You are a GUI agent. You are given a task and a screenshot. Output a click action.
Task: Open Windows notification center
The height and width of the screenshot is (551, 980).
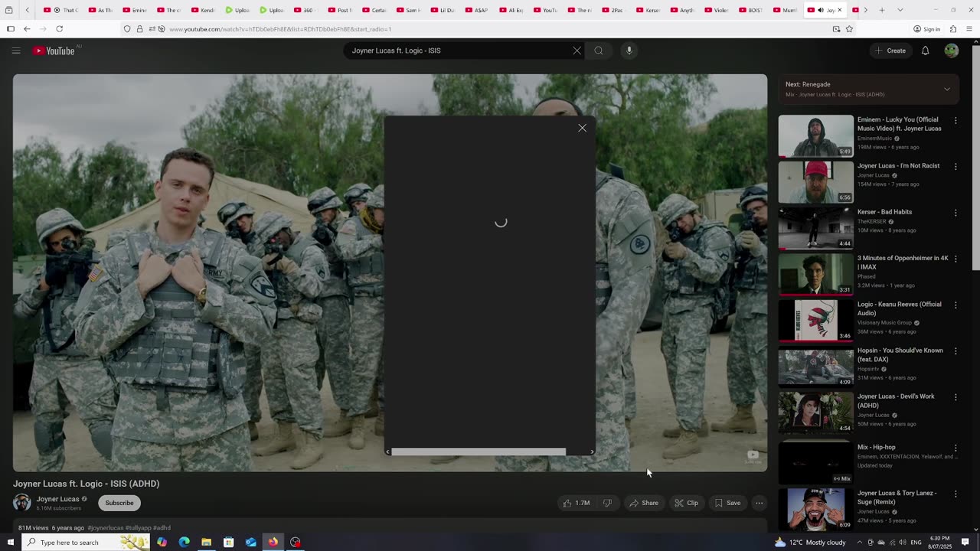pyautogui.click(x=965, y=542)
